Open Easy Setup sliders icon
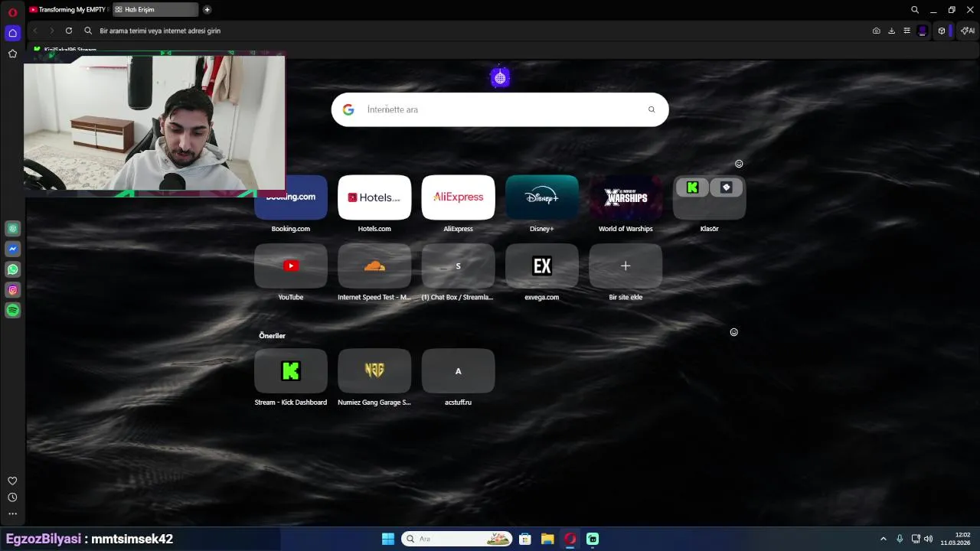 pos(906,31)
